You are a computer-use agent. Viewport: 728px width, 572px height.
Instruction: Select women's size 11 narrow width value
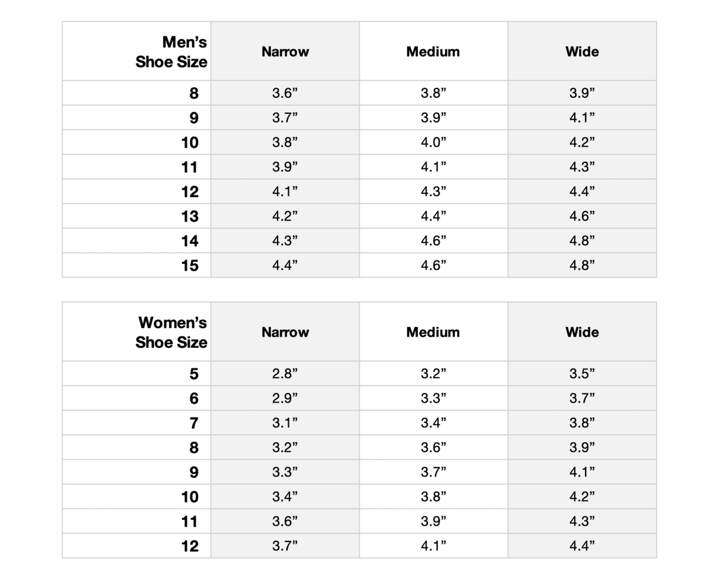click(285, 522)
